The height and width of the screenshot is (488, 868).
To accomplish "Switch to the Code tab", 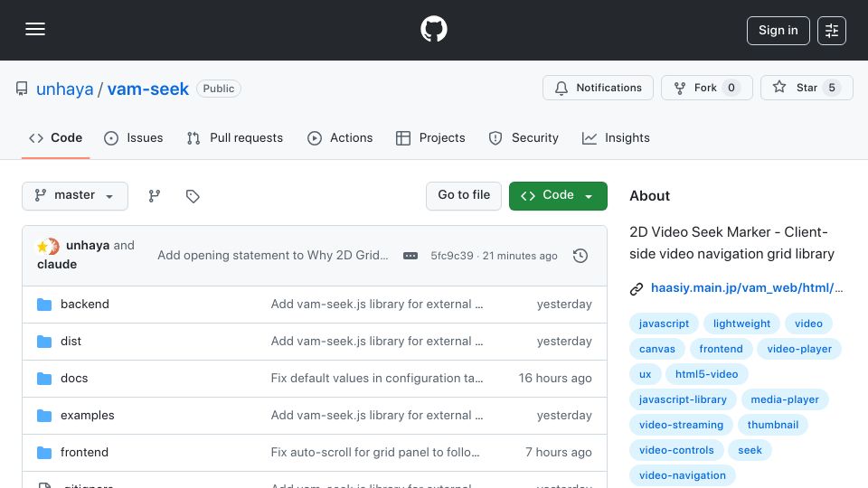I will [55, 137].
